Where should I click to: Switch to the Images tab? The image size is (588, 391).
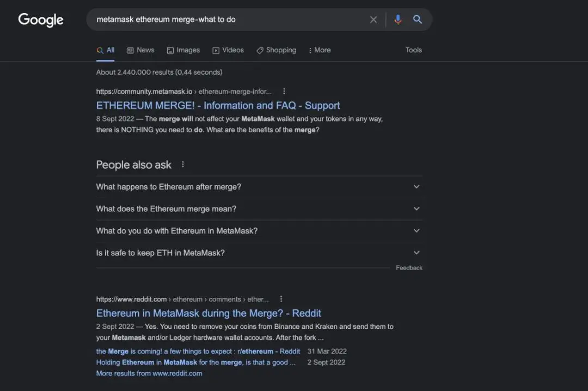click(183, 50)
